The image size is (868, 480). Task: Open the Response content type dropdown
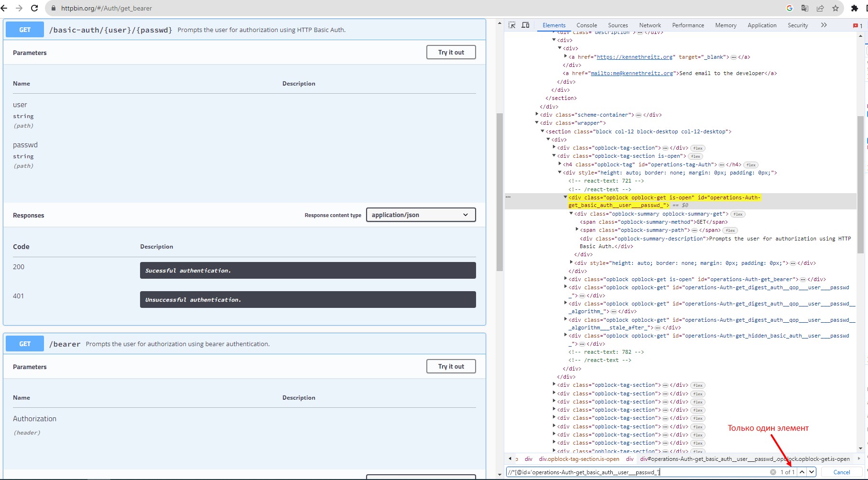pos(421,215)
